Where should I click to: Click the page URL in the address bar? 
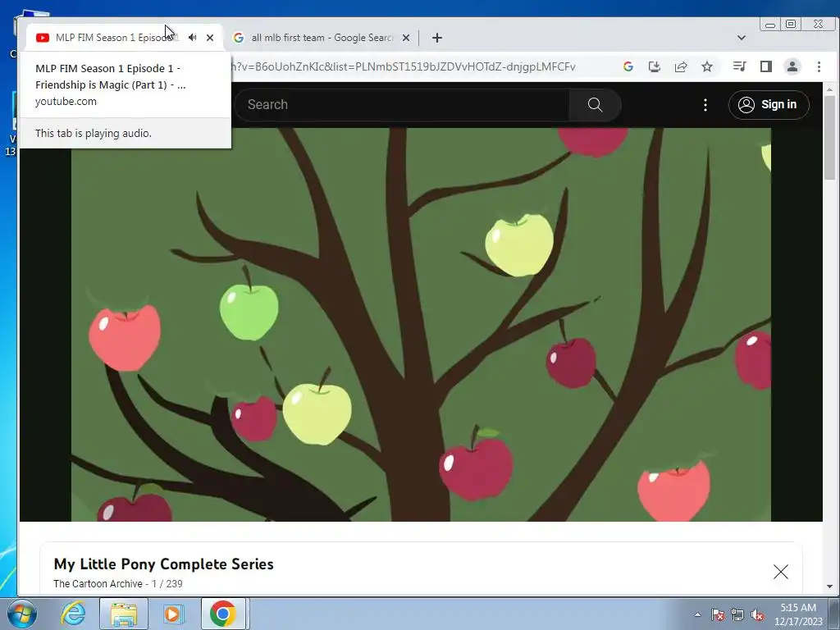pyautogui.click(x=403, y=66)
